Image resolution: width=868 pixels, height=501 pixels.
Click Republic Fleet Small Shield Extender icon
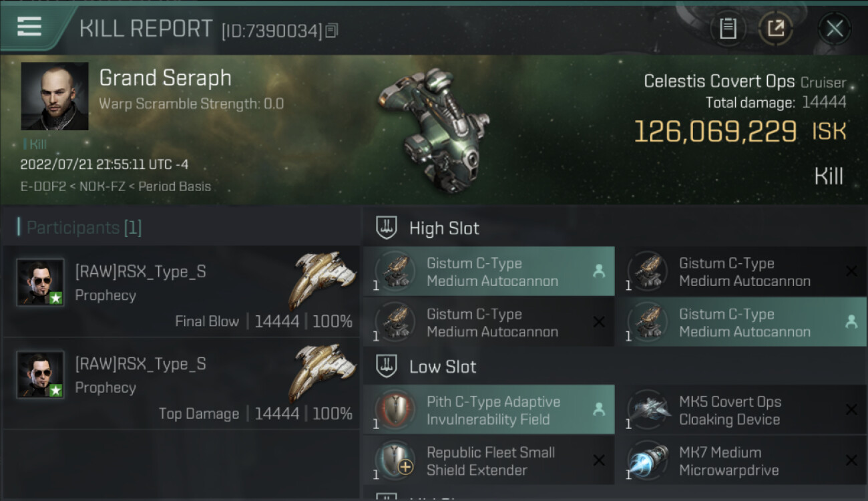395,461
